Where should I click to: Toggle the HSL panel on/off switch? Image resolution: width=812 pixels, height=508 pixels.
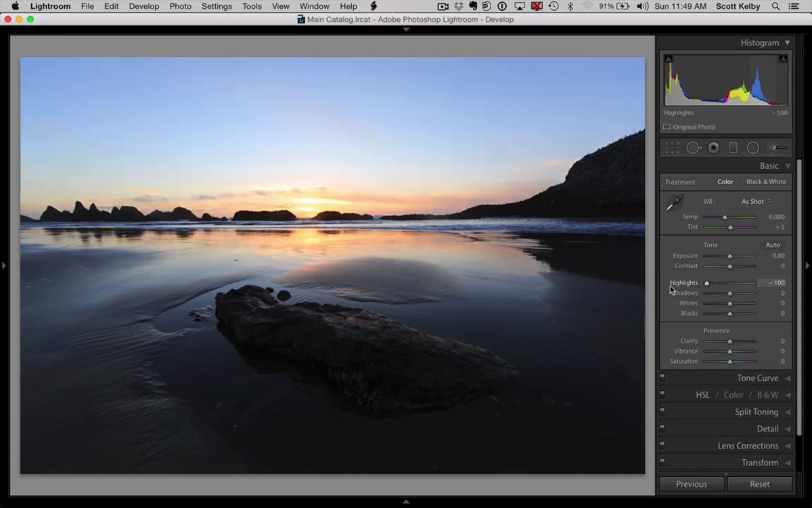[662, 395]
